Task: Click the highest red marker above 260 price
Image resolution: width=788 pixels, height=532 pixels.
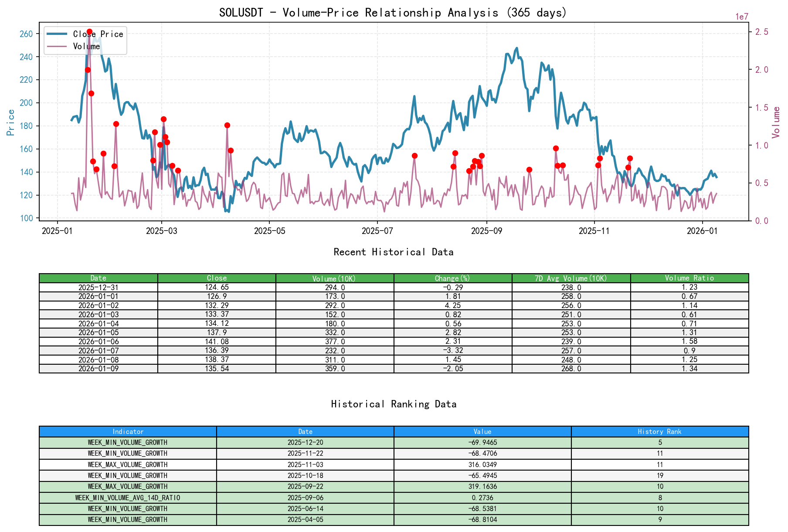Action: [x=89, y=31]
